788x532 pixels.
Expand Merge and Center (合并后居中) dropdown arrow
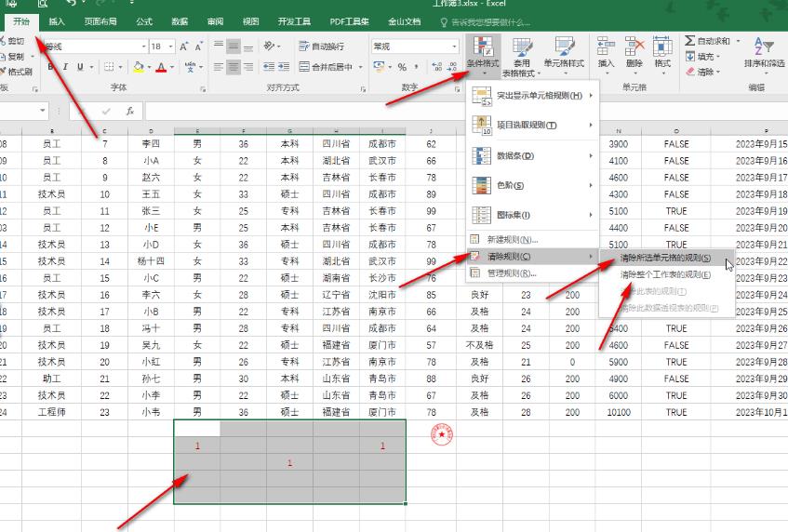[x=361, y=67]
